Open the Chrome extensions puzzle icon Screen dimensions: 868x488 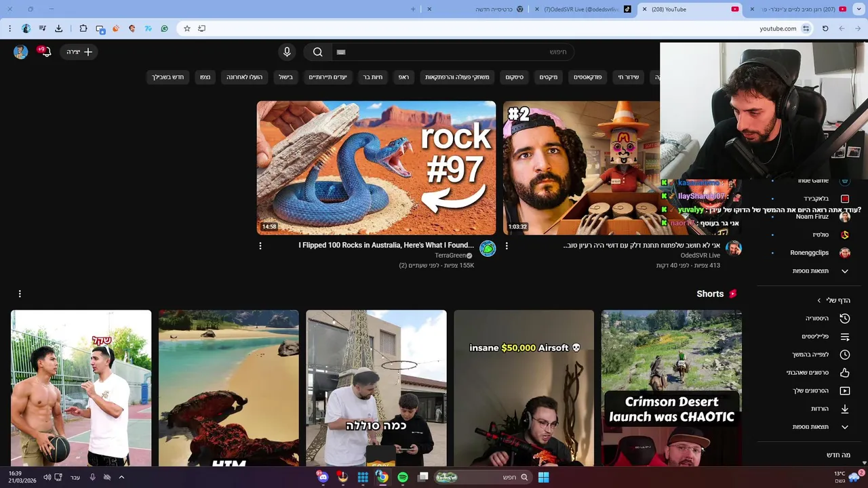click(83, 28)
